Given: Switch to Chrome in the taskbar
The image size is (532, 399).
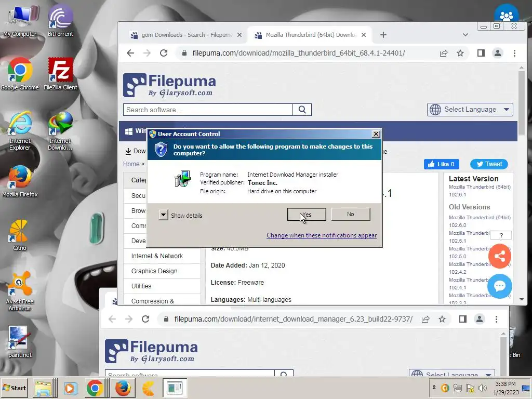Looking at the screenshot, I should click(x=95, y=388).
